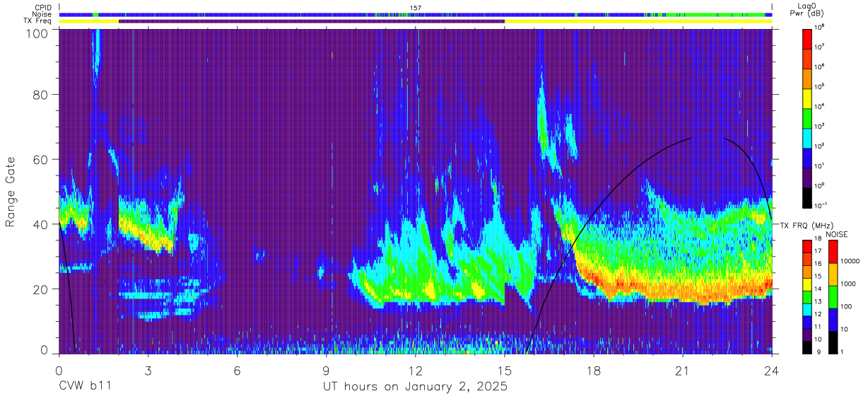Viewport: 868px width, 401px height.
Task: Click the Noise row label at top
Action: tap(42, 14)
